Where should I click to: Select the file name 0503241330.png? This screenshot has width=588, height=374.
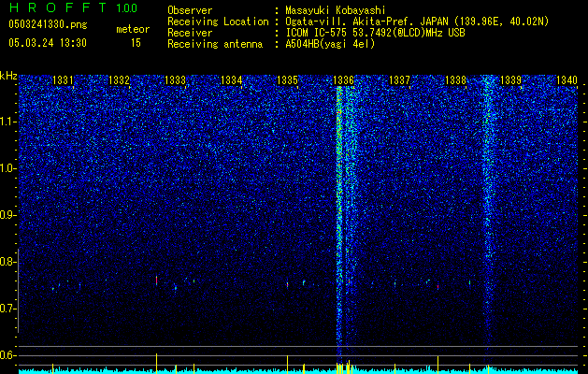pos(48,24)
